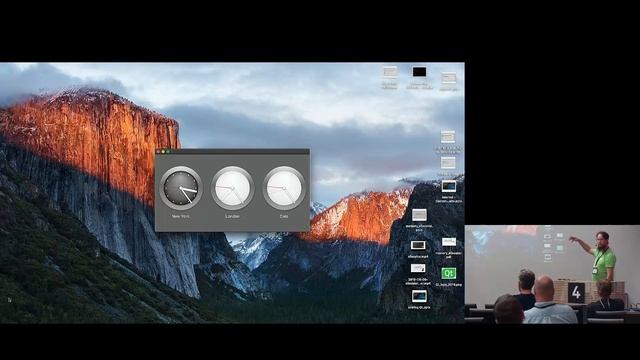
Task: Click the dark New York clock face
Action: click(x=181, y=188)
